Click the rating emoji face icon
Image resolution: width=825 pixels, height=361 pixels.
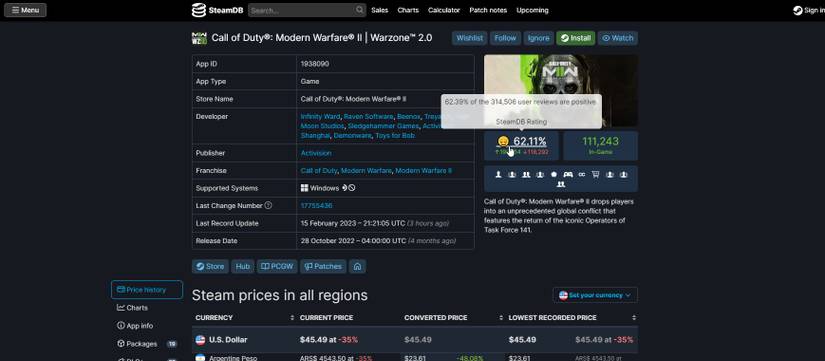click(x=503, y=141)
